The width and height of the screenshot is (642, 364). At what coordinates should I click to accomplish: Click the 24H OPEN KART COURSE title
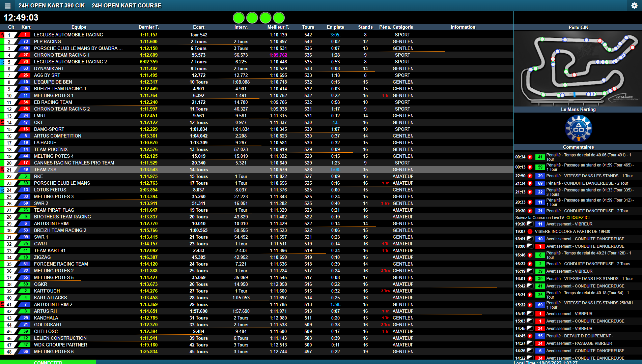[127, 6]
